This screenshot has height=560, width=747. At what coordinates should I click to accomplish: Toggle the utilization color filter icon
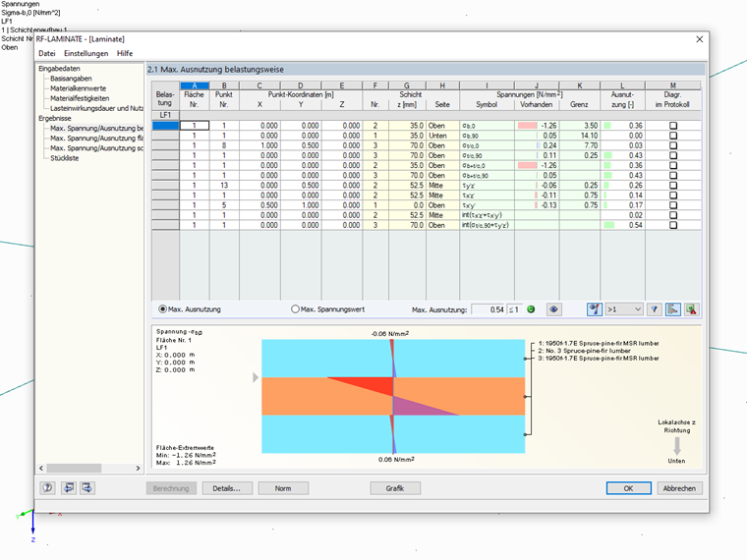pyautogui.click(x=594, y=308)
